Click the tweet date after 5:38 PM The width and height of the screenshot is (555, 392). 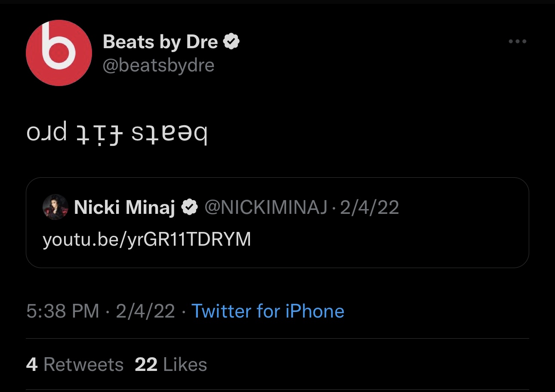[x=145, y=311]
